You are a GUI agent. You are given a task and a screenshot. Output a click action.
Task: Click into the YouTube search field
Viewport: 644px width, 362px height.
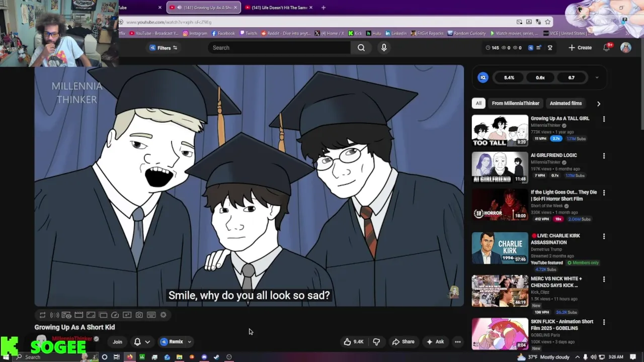pos(279,48)
